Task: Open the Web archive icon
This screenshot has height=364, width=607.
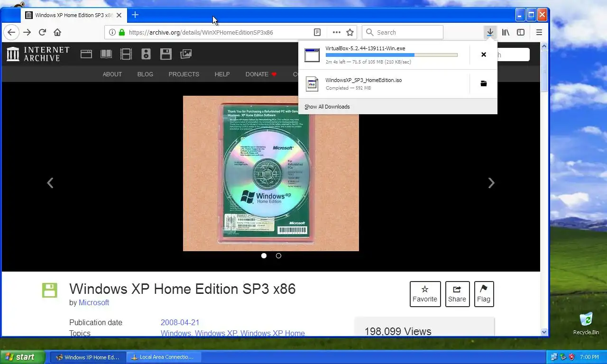Action: click(86, 54)
